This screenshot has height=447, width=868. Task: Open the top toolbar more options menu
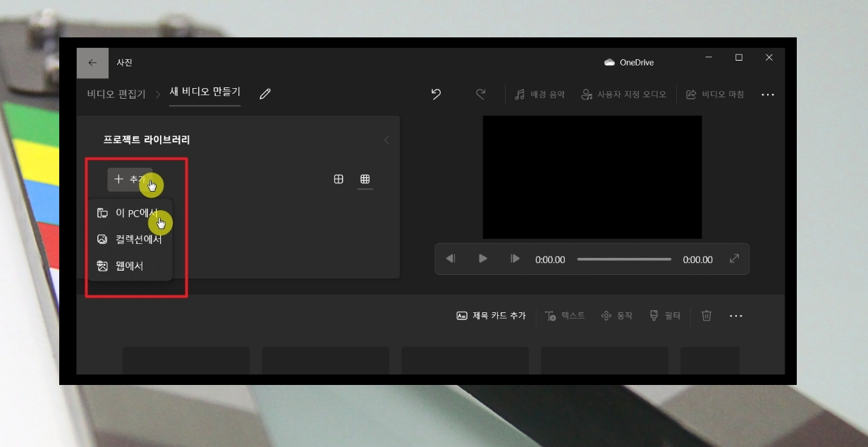pyautogui.click(x=768, y=94)
